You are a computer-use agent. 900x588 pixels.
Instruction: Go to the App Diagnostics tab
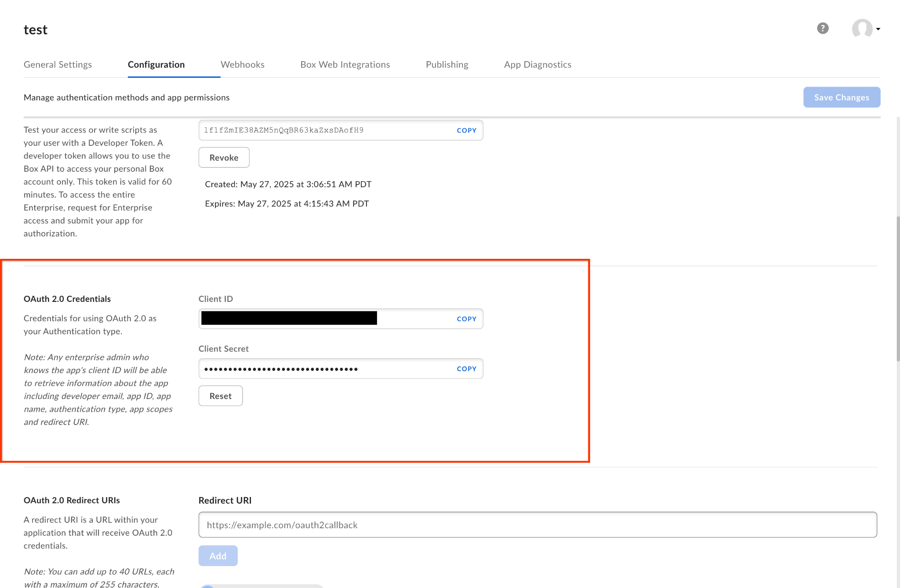pos(537,64)
